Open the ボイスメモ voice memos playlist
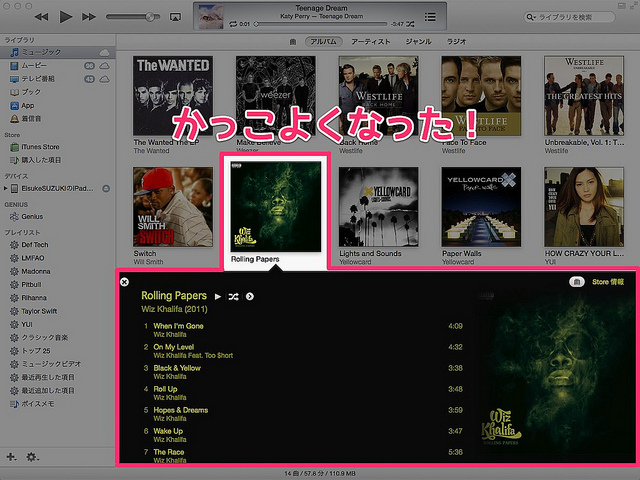640x480 pixels. [x=58, y=404]
